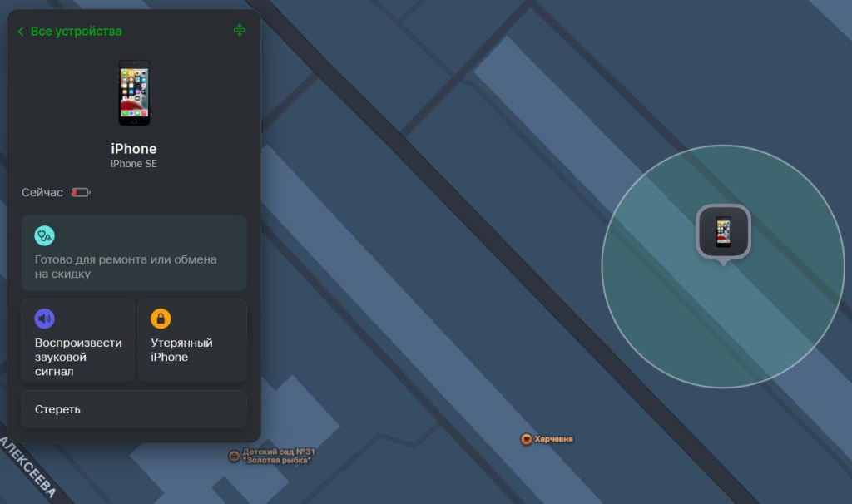
Task: Click the iPhone SE model label
Action: [134, 164]
